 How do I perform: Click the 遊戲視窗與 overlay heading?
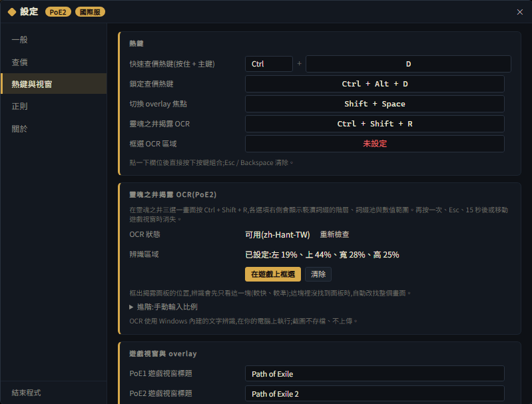point(163,353)
